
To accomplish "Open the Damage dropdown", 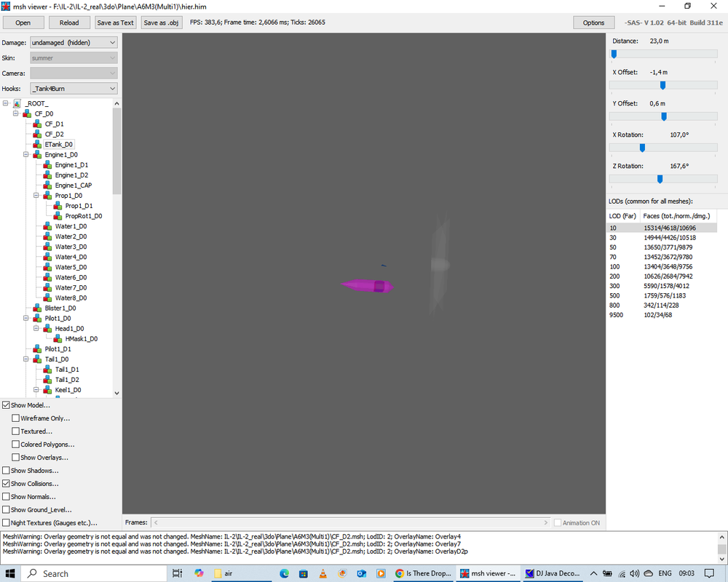I will [x=74, y=42].
